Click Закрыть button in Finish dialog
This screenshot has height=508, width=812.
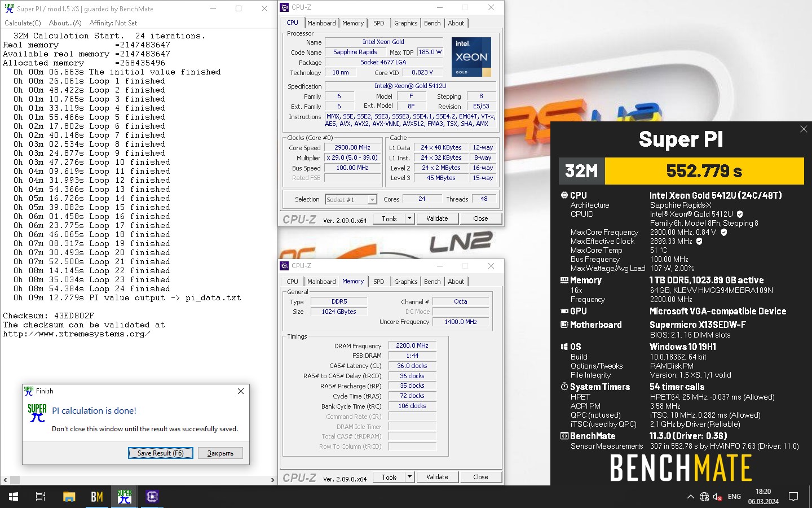(220, 453)
